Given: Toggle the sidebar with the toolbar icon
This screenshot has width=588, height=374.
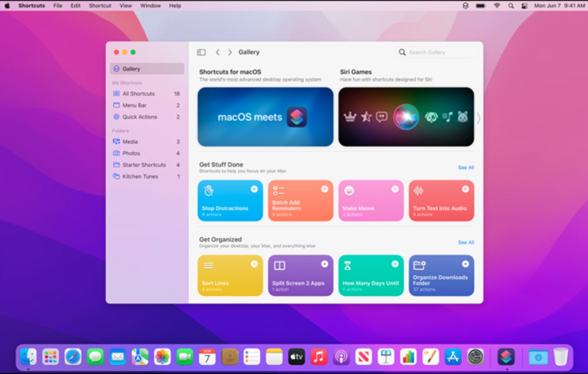Looking at the screenshot, I should [x=201, y=53].
